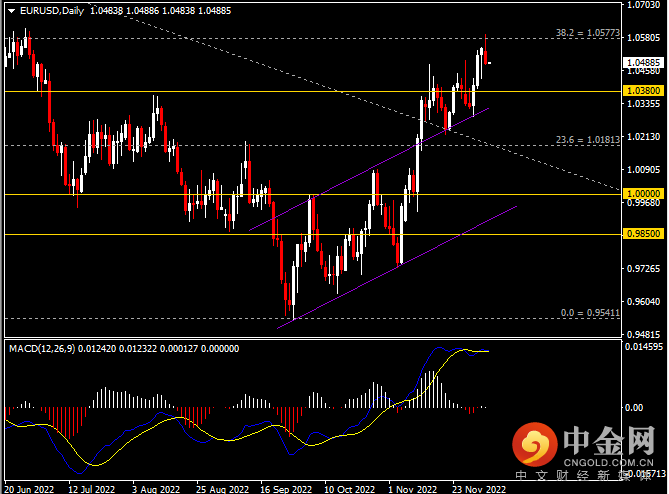The image size is (669, 494).
Task: Click the EURUSD,Daily chart title
Action: point(50,10)
